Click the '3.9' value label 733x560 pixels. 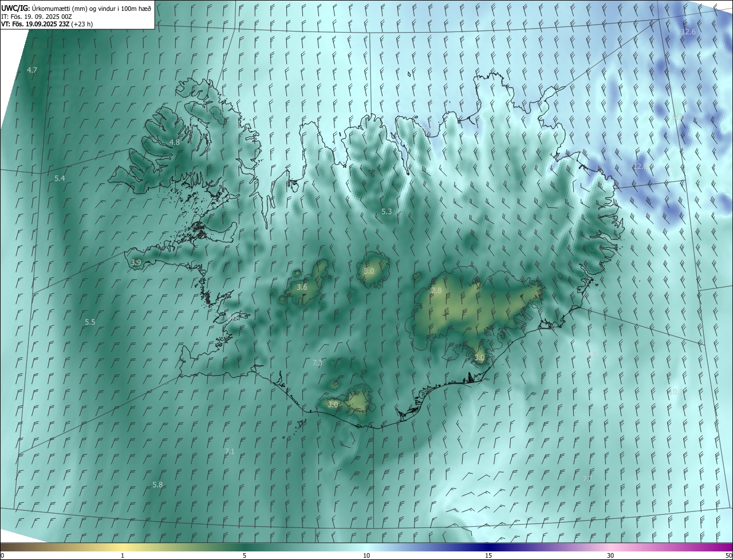click(x=136, y=262)
